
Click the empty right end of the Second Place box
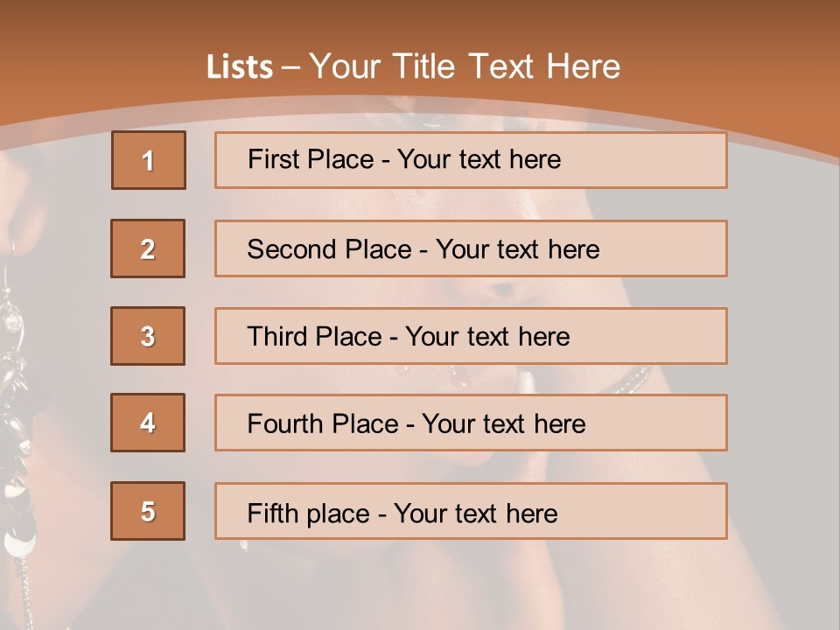pos(674,249)
